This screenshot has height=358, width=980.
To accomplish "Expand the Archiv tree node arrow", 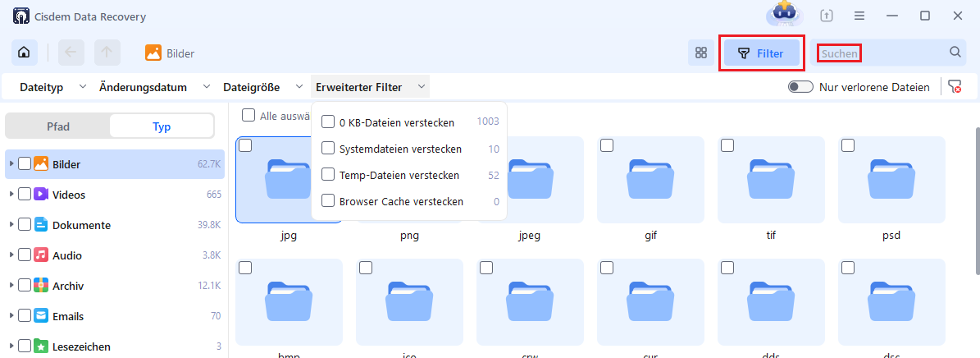I will (11, 286).
